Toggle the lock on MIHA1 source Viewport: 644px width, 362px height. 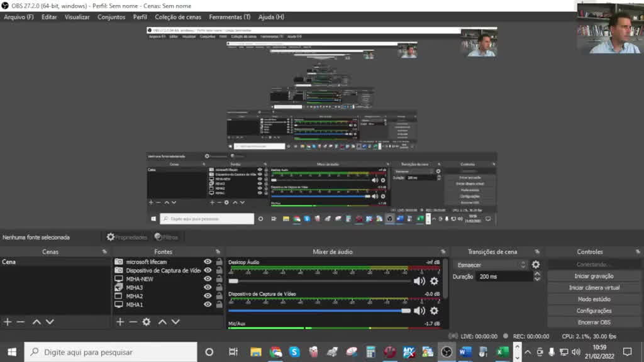pyautogui.click(x=219, y=305)
